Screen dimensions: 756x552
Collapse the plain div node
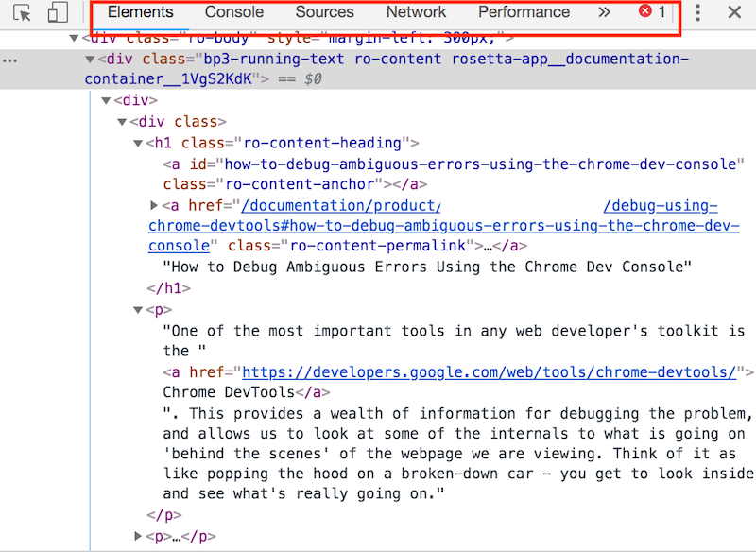106,100
